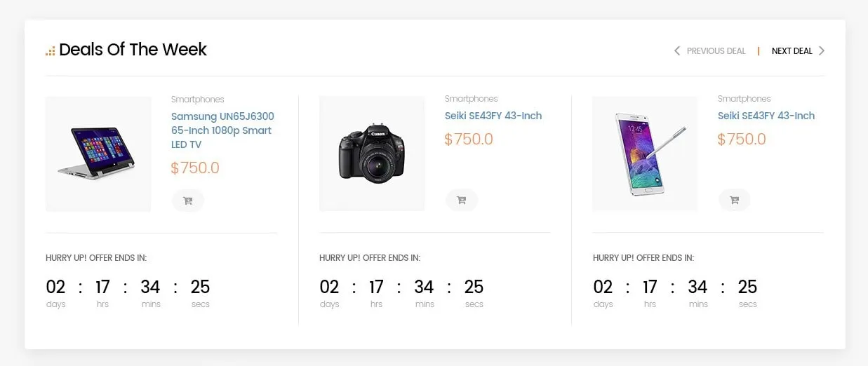The width and height of the screenshot is (868, 366).
Task: Click cart icon under phone product
Action: click(x=735, y=200)
